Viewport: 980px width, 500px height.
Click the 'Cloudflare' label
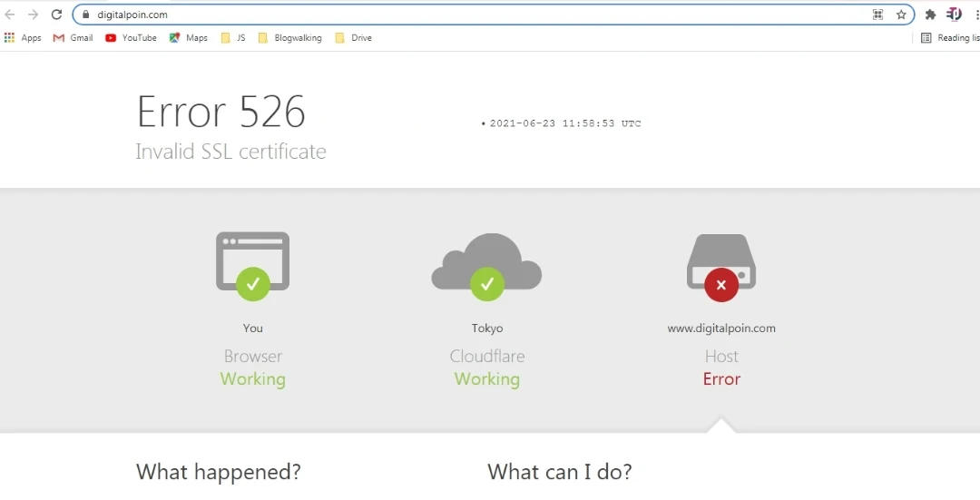tap(487, 357)
